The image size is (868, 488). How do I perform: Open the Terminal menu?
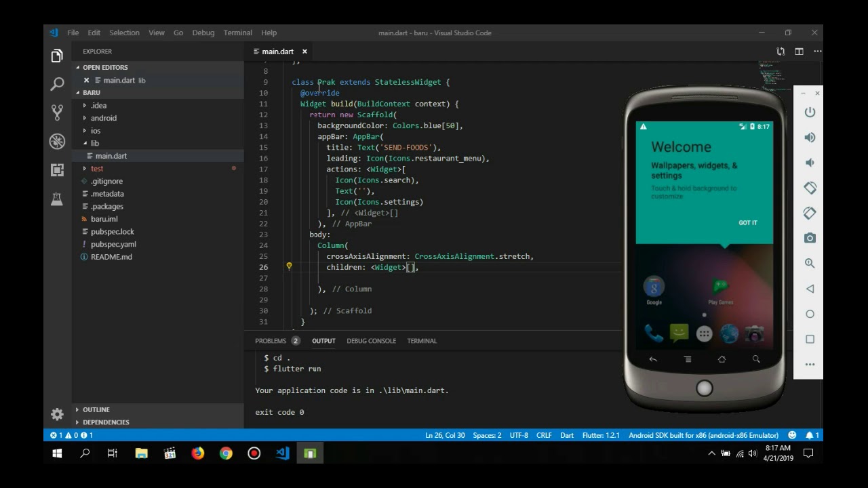(x=237, y=33)
